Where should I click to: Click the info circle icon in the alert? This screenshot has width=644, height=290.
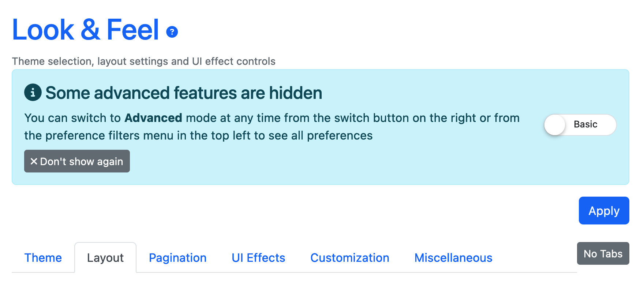(x=33, y=93)
